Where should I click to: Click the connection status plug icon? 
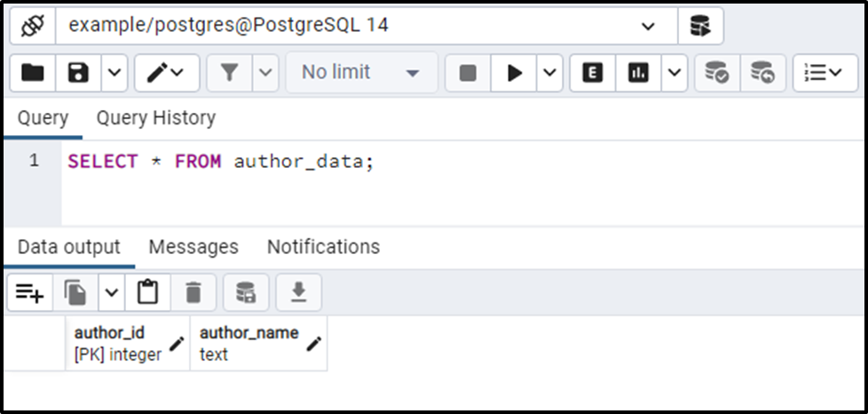click(x=33, y=26)
